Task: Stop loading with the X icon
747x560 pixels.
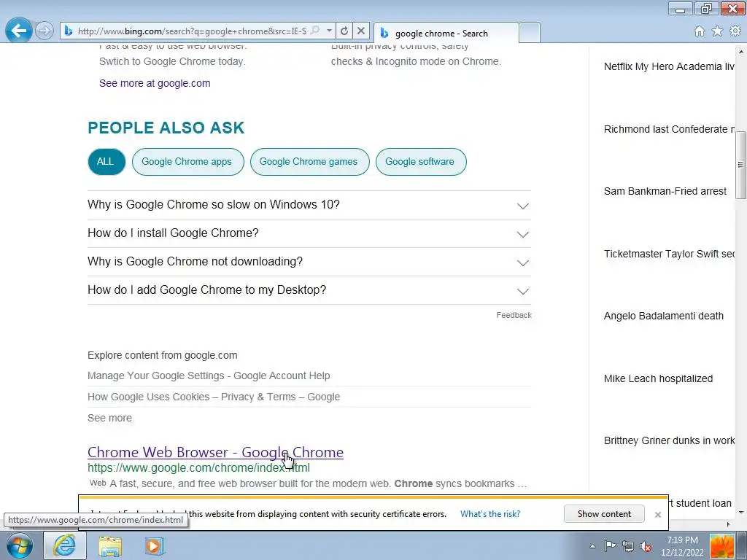Action: (361, 31)
